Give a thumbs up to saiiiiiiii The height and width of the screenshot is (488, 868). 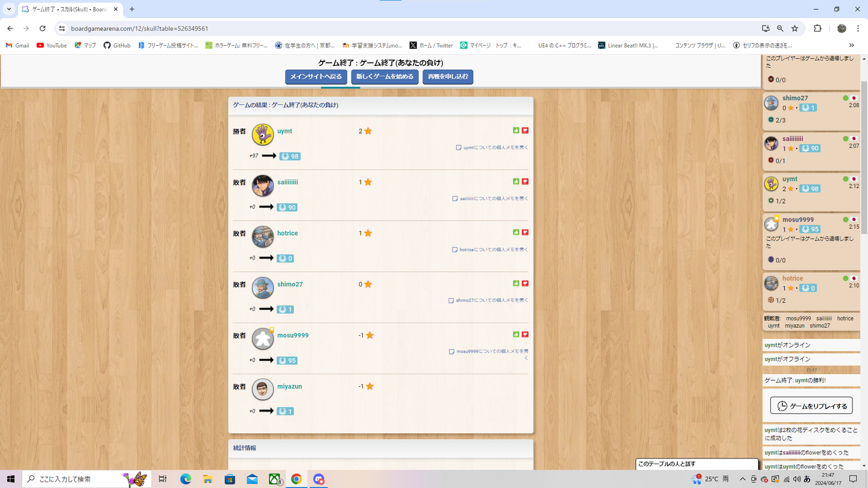pyautogui.click(x=516, y=181)
